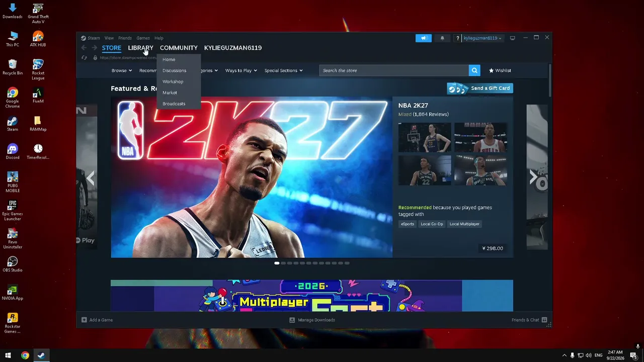Open the top-left NBA 2K27 screenshot thumbnail
Screen dimensions: 644x362
425,137
